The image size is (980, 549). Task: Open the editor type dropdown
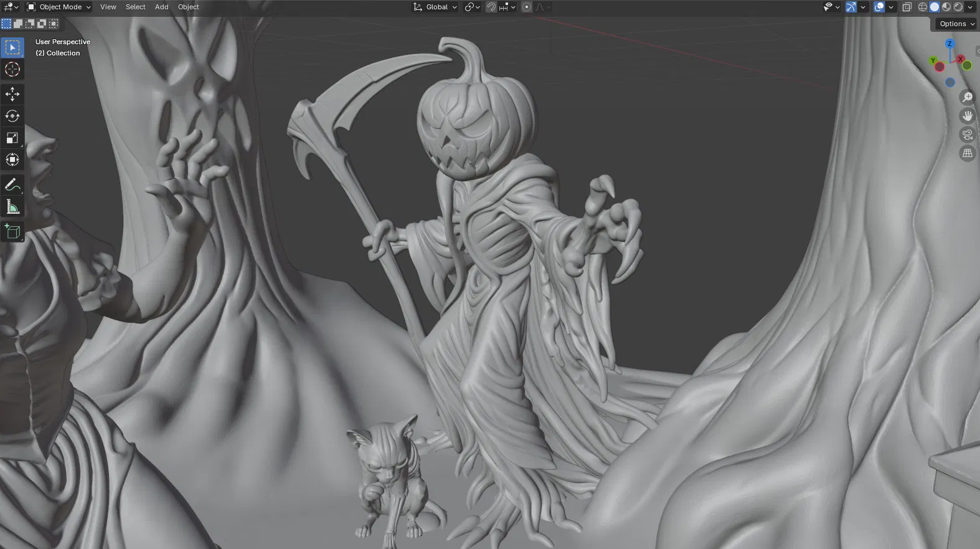(x=11, y=7)
